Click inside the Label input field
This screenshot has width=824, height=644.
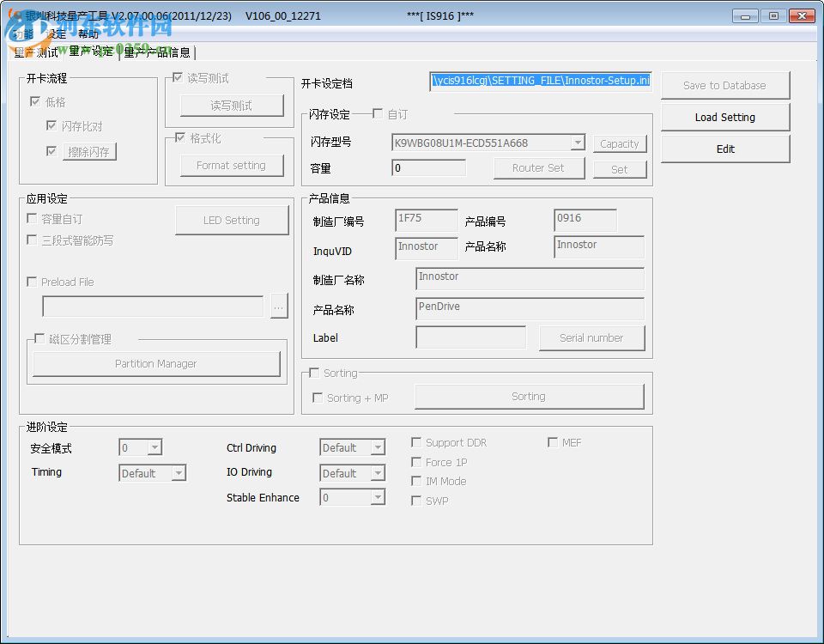(470, 338)
